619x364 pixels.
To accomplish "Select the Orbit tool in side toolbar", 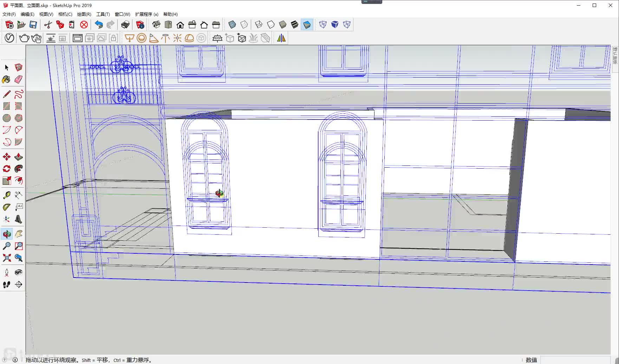I will tap(7, 234).
